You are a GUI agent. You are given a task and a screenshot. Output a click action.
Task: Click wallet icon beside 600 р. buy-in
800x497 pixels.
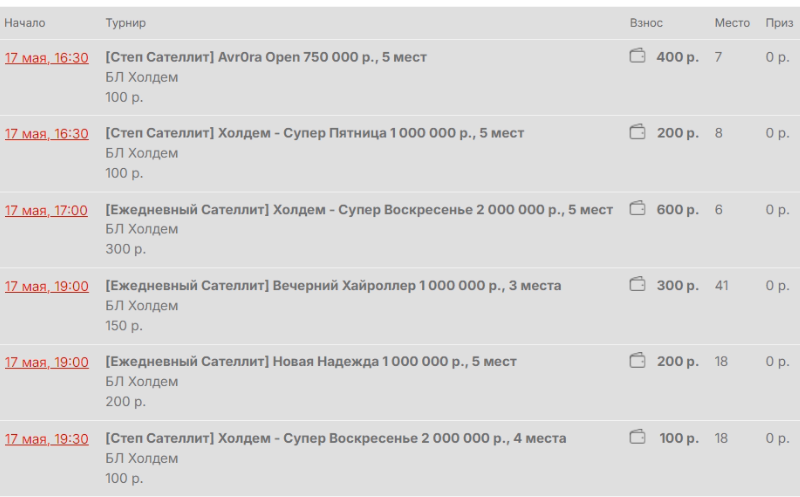pos(637,208)
